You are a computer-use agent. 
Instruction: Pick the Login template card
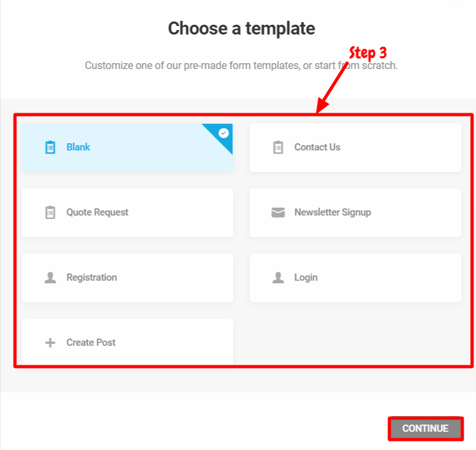355,277
